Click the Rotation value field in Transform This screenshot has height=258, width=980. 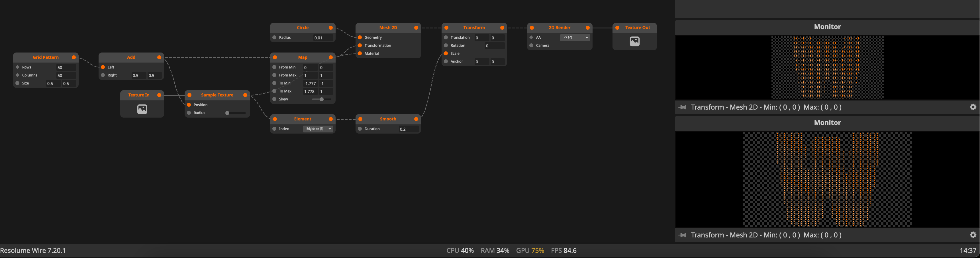click(x=494, y=46)
